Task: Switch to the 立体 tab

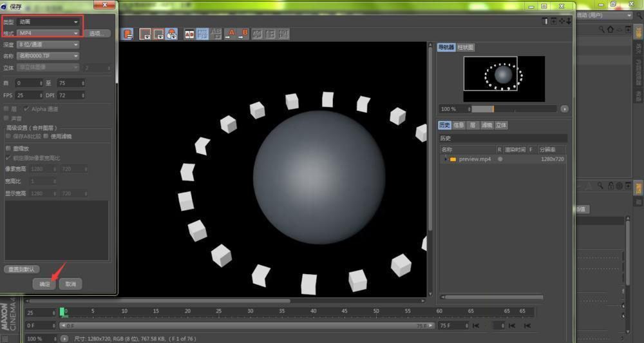Action: coord(501,125)
